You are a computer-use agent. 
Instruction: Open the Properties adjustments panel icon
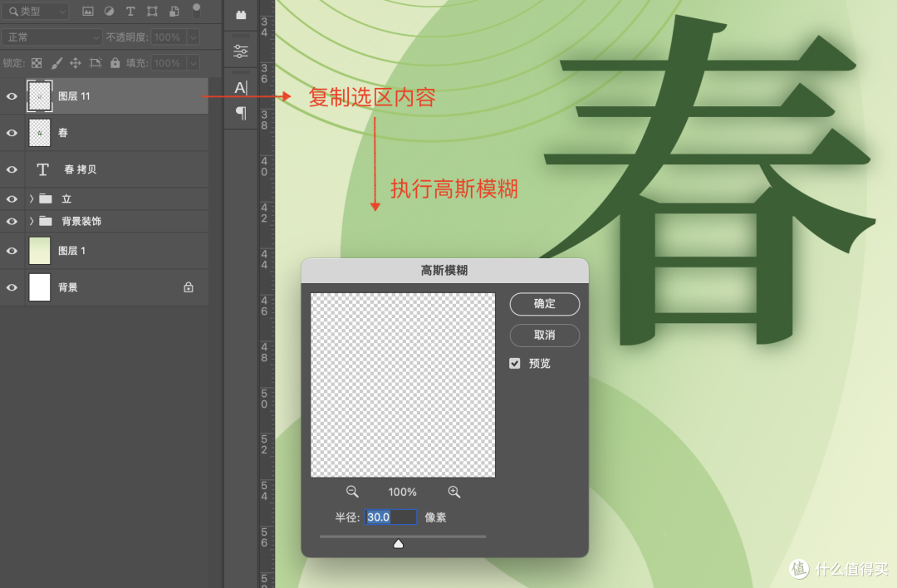(241, 51)
